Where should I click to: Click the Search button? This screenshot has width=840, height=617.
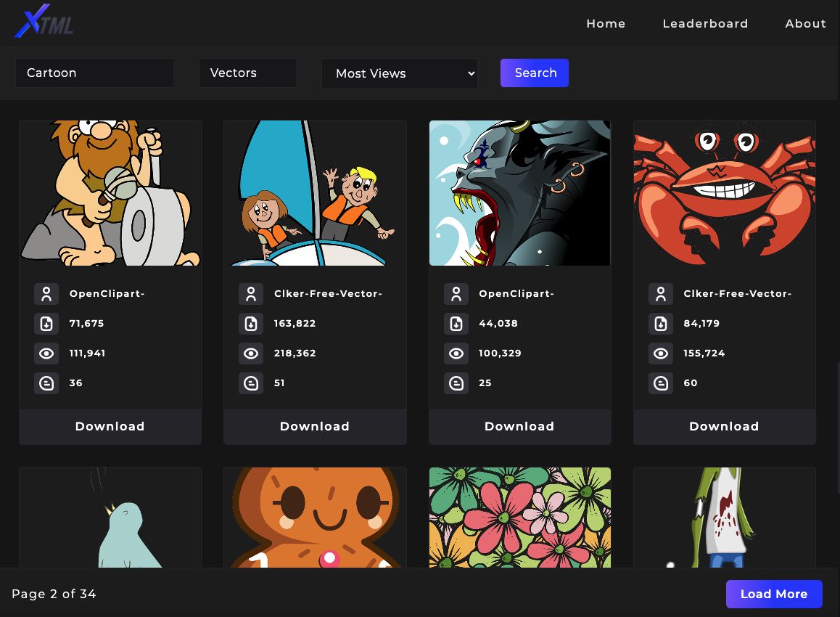[535, 73]
